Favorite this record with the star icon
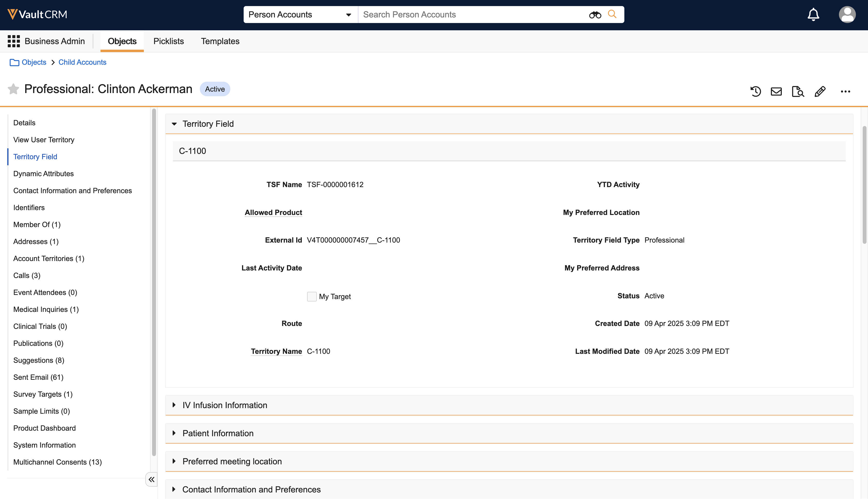The height and width of the screenshot is (499, 868). (13, 89)
